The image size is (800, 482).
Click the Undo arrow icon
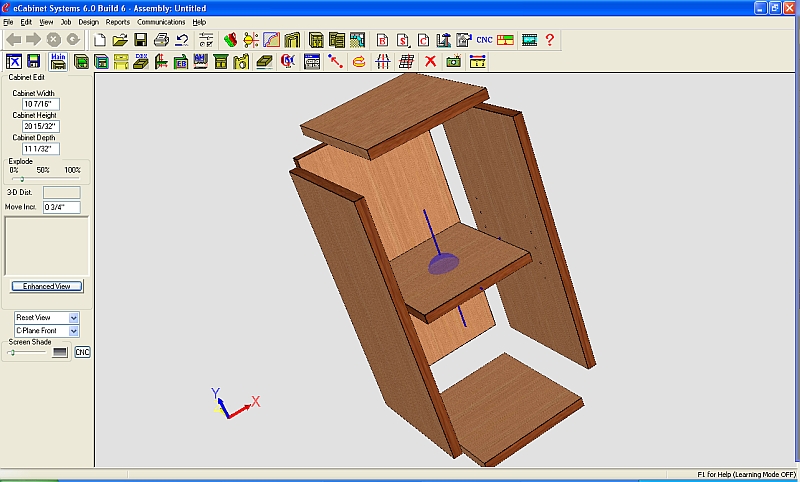coord(182,40)
